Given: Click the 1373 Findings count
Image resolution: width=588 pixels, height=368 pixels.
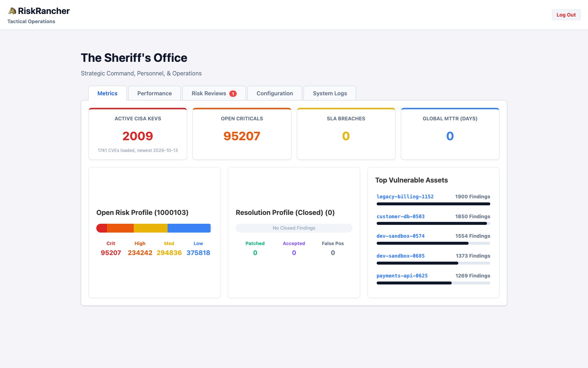Looking at the screenshot, I should coord(473,256).
